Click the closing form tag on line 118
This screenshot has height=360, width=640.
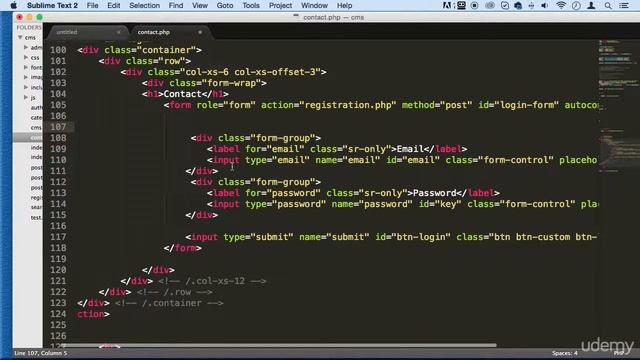click(x=182, y=248)
